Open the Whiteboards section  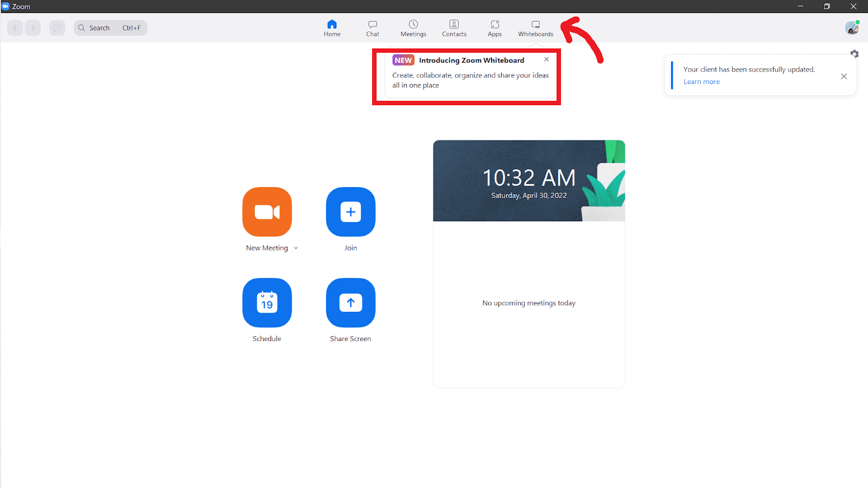[535, 28]
